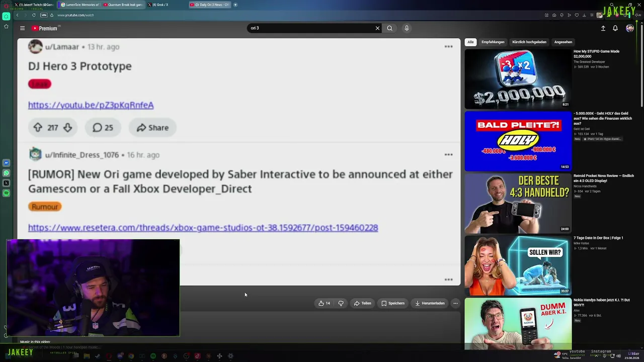
Task: Open the YouTube account avatar menu
Action: [x=630, y=28]
